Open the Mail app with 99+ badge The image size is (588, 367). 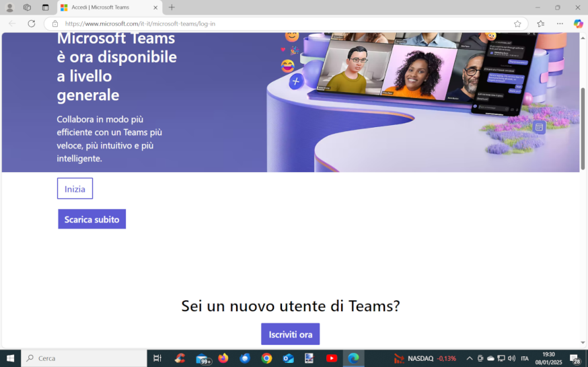[x=203, y=359]
